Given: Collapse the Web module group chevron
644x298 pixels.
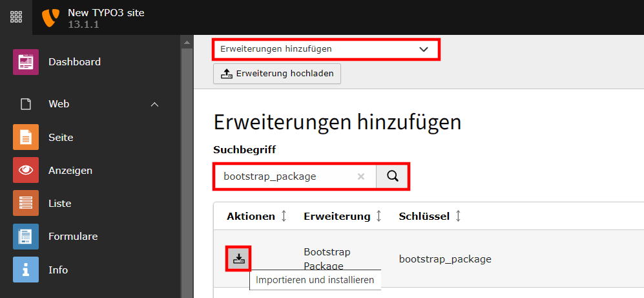Looking at the screenshot, I should point(154,105).
